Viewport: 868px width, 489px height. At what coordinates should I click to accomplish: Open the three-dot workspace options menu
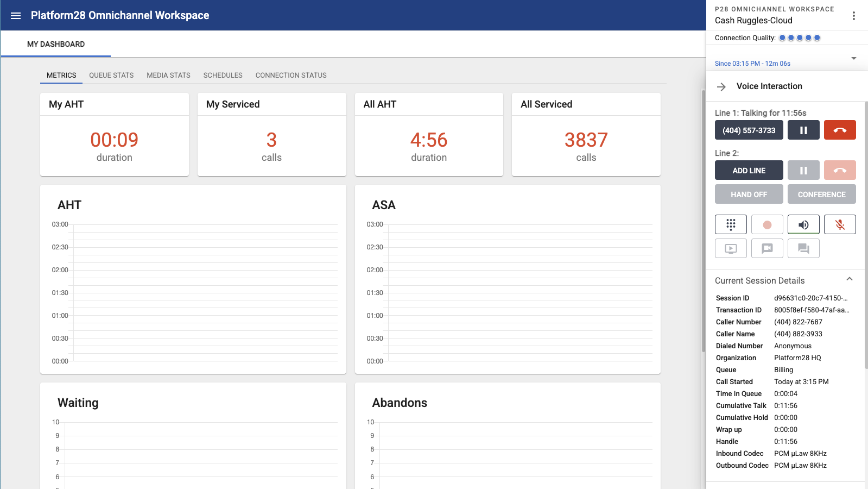pyautogui.click(x=853, y=16)
